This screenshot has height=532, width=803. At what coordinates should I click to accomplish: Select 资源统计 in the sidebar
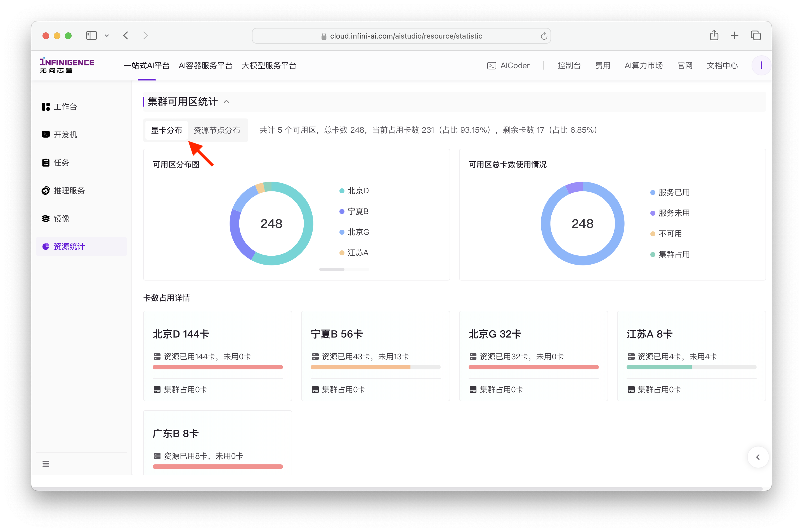pyautogui.click(x=81, y=247)
